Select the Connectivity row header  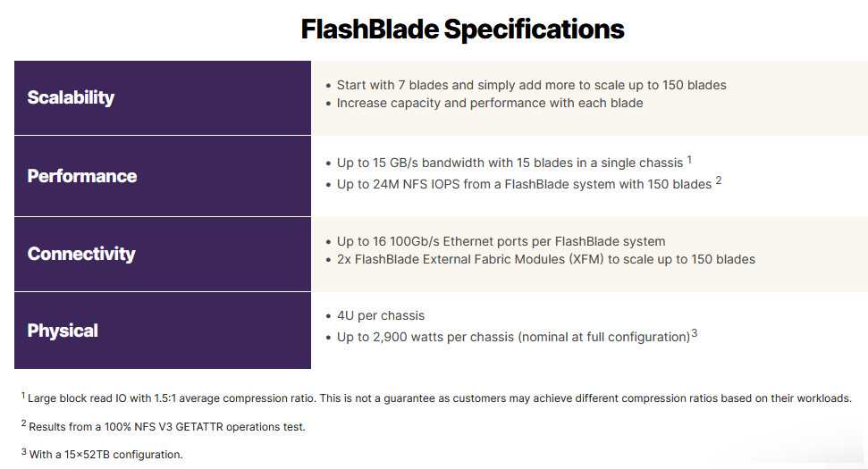pos(162,254)
